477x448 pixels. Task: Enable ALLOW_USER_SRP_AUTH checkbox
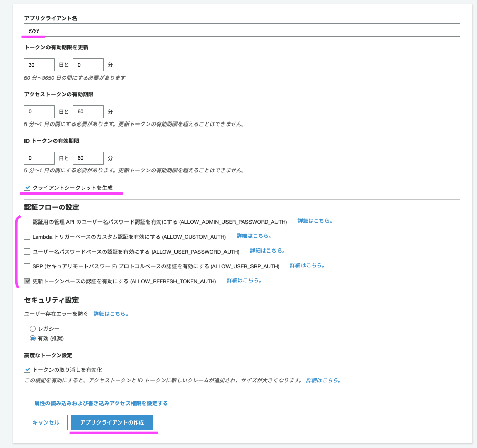coord(27,266)
